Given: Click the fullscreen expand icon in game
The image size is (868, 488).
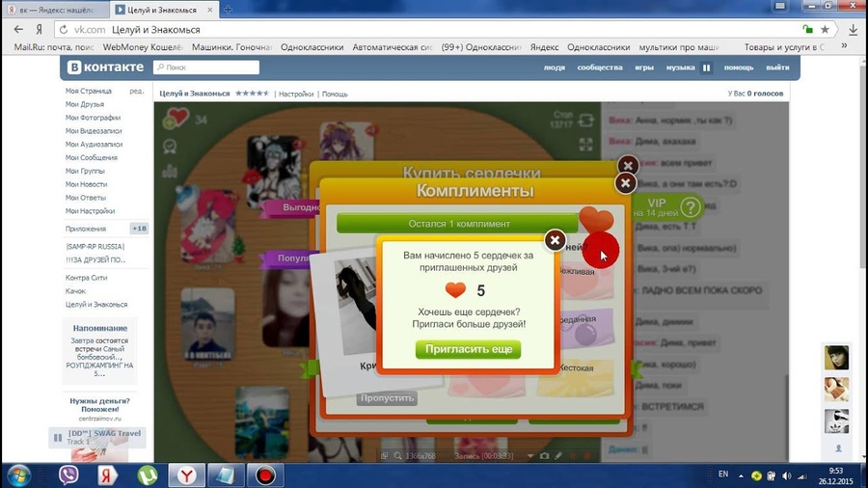Looking at the screenshot, I should [585, 144].
